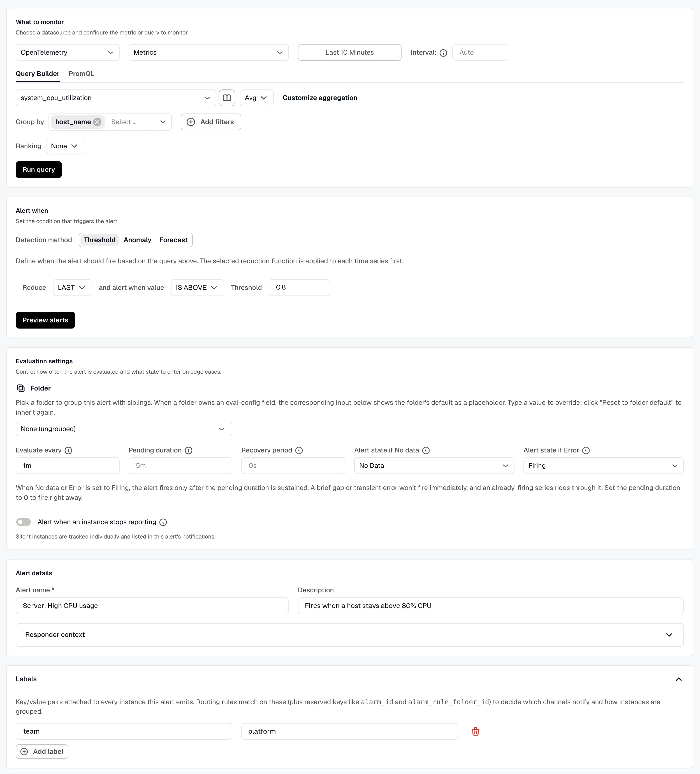The height and width of the screenshot is (774, 700).
Task: Open the metric documentation book icon
Action: coord(227,98)
